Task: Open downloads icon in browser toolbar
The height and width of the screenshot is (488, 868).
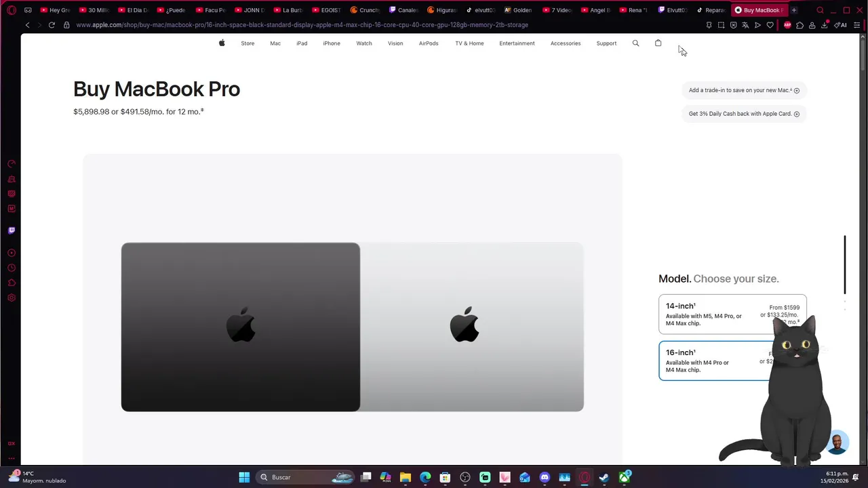Action: 825,25
